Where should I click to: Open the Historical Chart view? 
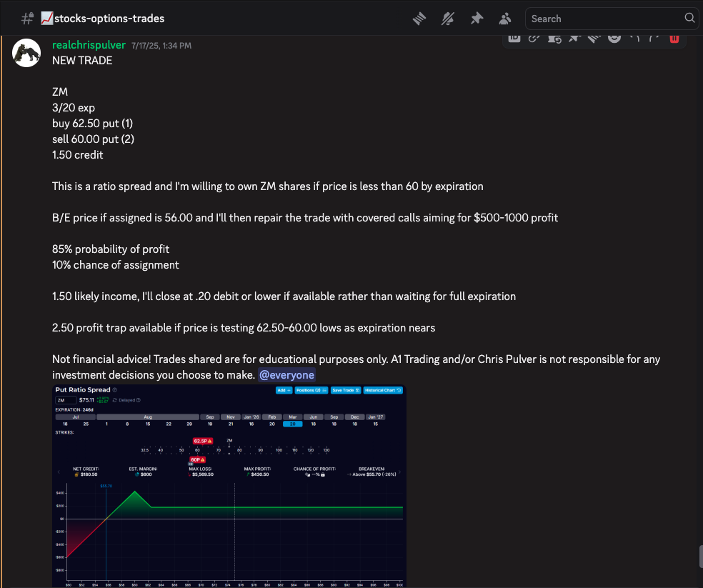(383, 389)
